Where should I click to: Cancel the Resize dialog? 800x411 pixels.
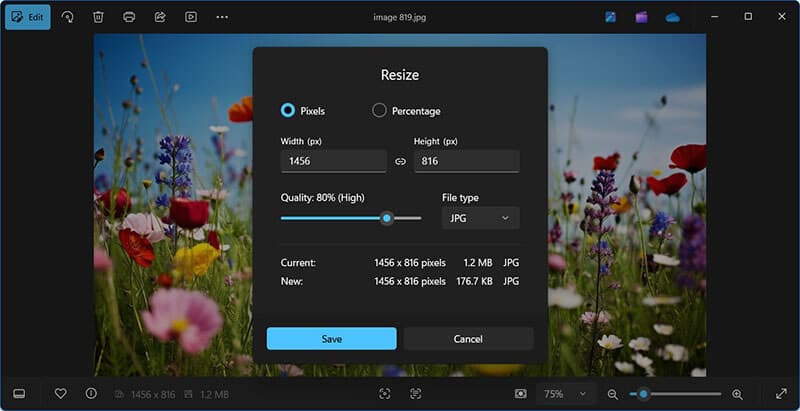point(468,339)
